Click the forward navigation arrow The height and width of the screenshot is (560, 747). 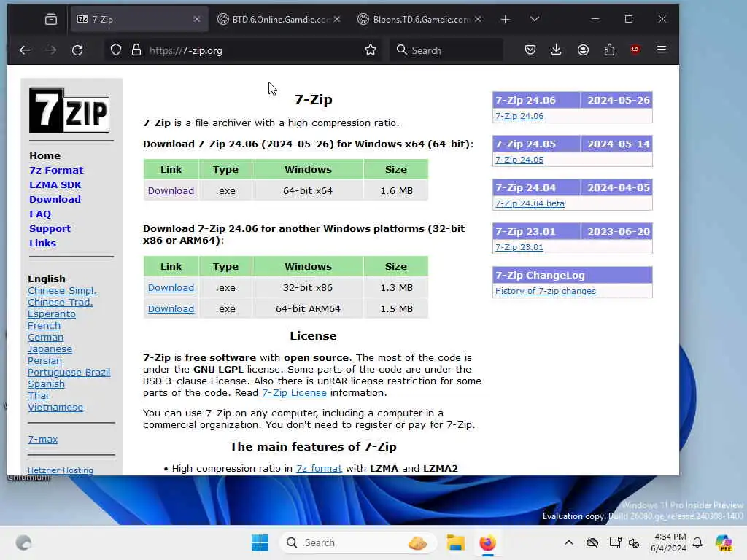(x=51, y=50)
